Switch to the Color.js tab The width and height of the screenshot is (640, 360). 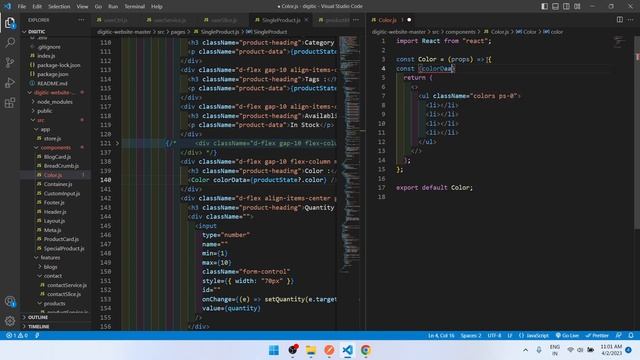pyautogui.click(x=387, y=20)
